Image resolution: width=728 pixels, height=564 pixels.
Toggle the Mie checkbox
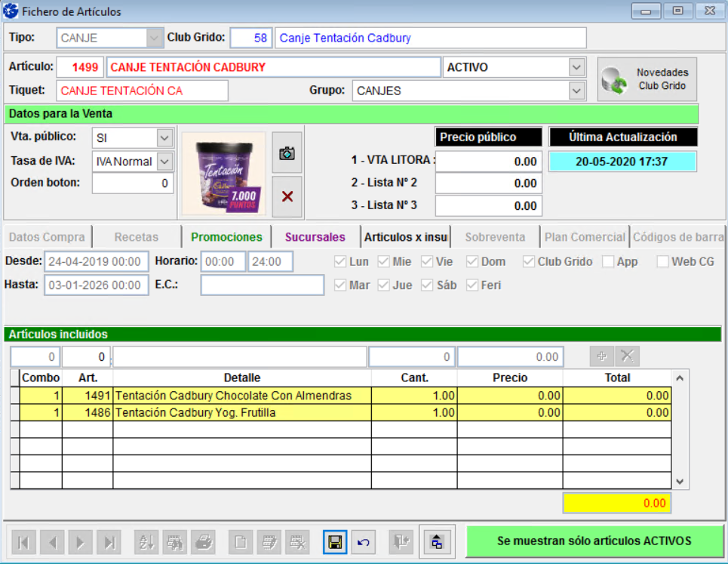[x=383, y=261]
